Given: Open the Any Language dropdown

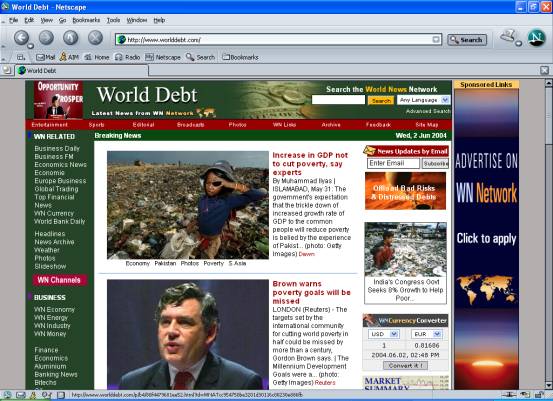Looking at the screenshot, I should [x=424, y=100].
